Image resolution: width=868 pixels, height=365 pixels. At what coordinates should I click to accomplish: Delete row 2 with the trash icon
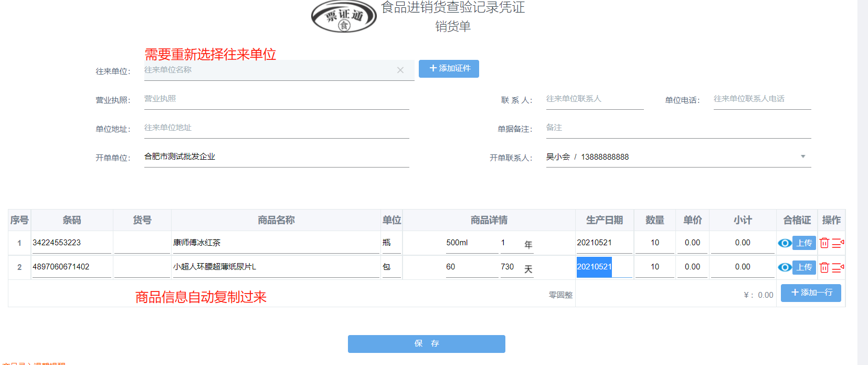point(824,267)
